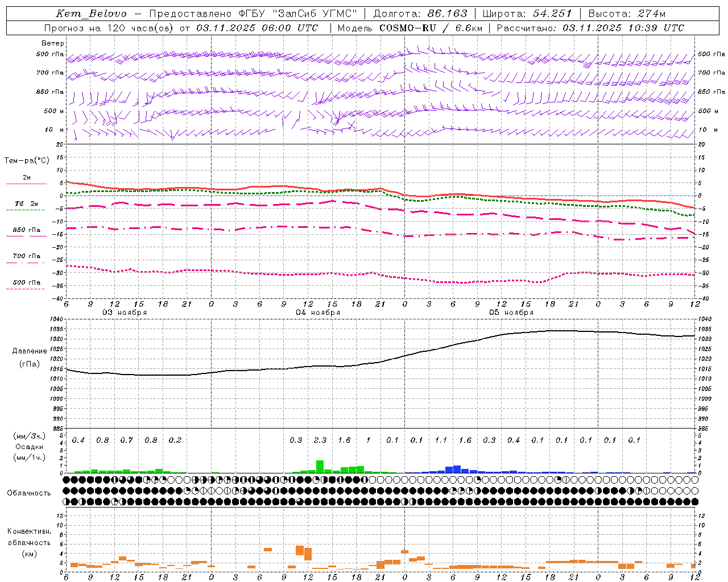The height and width of the screenshot is (582, 728).
Task: Click the 2.3 precipitation amount value
Action: 320,440
